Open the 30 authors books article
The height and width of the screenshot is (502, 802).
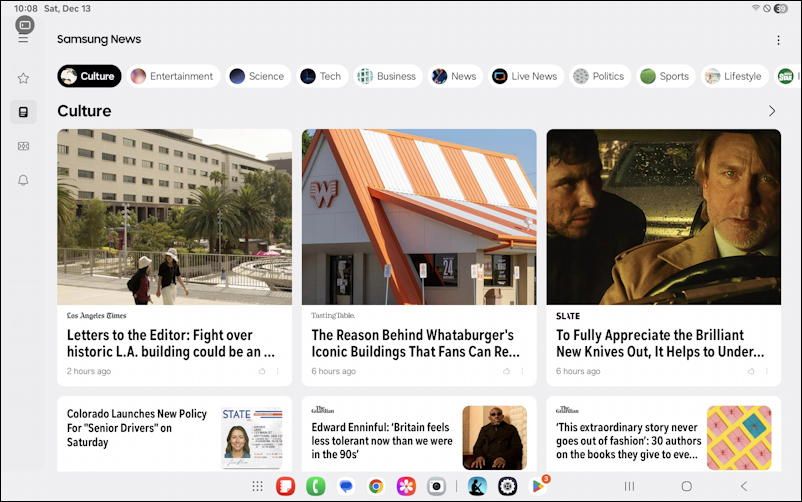click(x=628, y=441)
